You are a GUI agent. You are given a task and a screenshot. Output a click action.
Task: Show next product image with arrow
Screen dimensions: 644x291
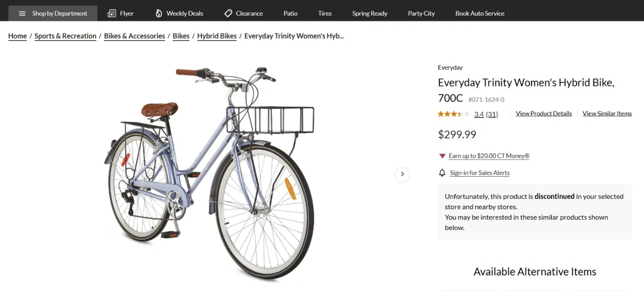click(402, 174)
